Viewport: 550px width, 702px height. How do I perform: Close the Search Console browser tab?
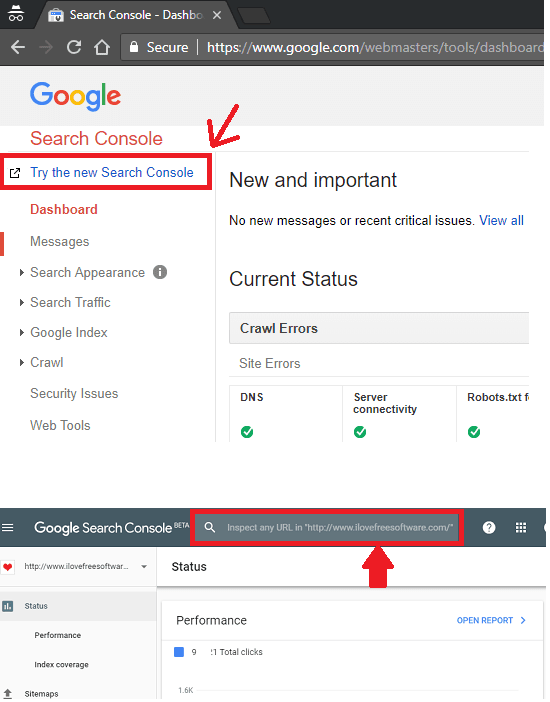point(217,15)
